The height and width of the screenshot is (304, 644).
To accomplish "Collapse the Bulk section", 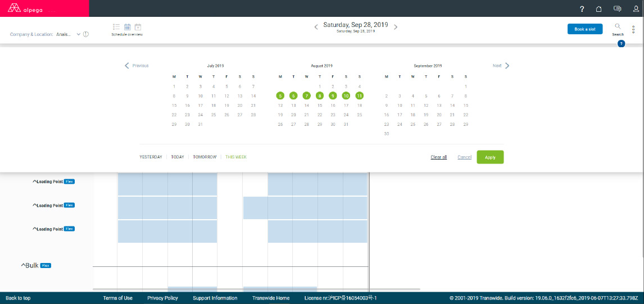I will point(24,265).
